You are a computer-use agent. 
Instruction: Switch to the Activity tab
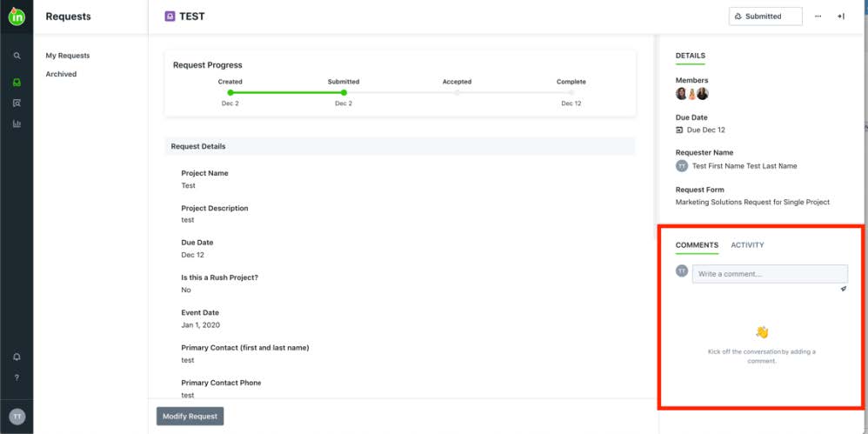click(747, 245)
